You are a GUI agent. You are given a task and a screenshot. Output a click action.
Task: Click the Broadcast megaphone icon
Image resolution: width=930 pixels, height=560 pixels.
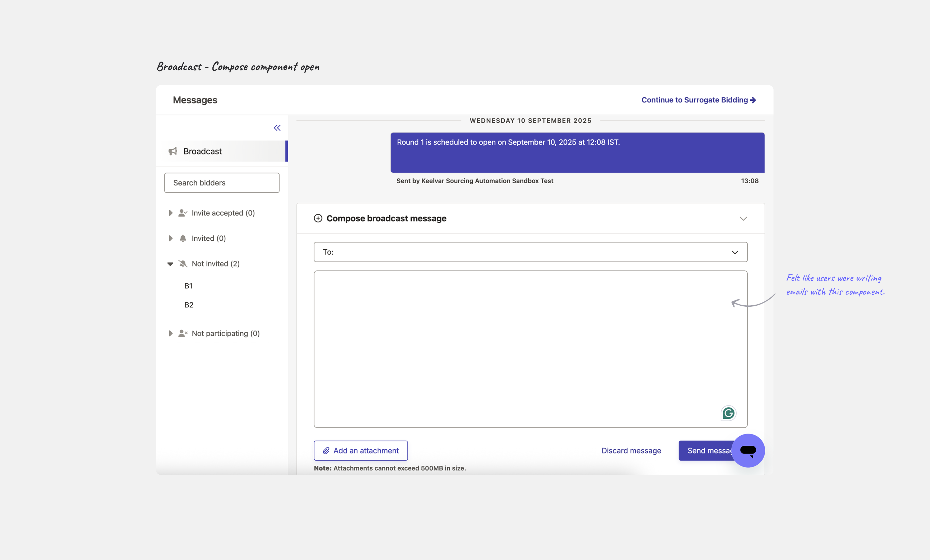pos(173,151)
